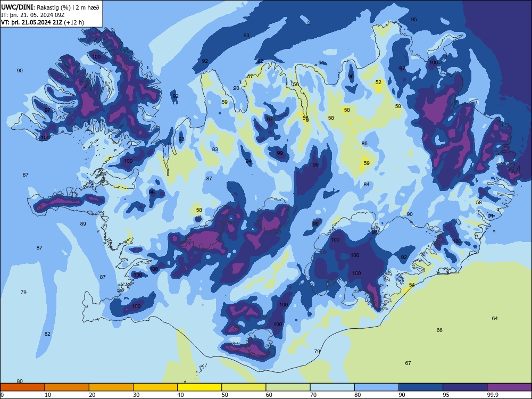Viewport: 532px width, 399px height.
Task: Click the 30–40% golden legend swatch
Action: coord(155,387)
